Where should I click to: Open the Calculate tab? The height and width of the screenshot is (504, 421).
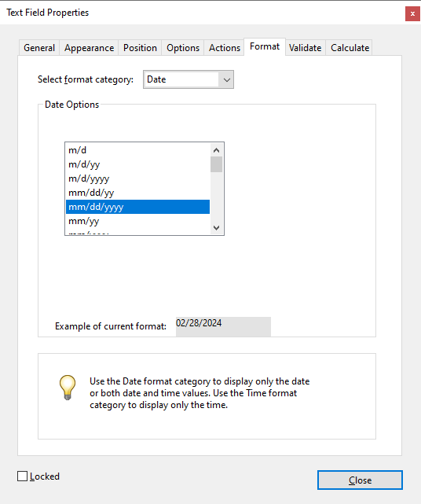pyautogui.click(x=350, y=48)
